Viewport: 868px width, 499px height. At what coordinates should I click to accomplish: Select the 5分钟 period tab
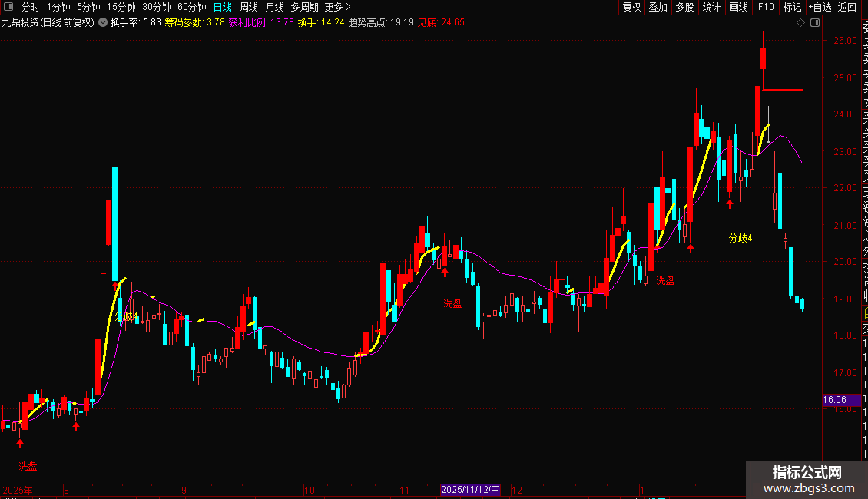pos(88,7)
